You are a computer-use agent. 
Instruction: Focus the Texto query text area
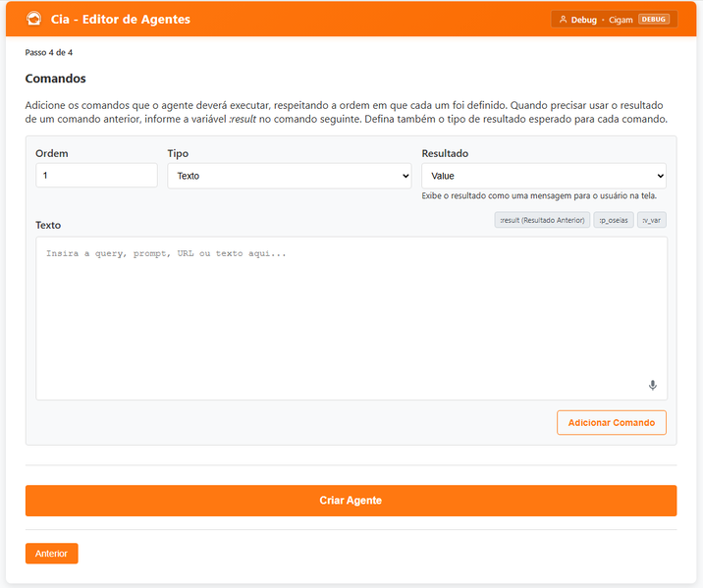[x=351, y=318]
